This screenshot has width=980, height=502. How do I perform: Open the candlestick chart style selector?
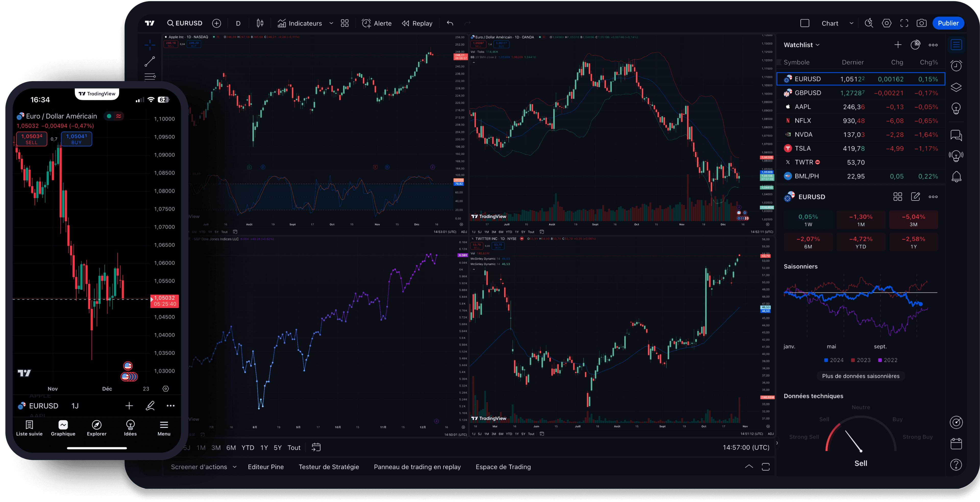click(260, 23)
